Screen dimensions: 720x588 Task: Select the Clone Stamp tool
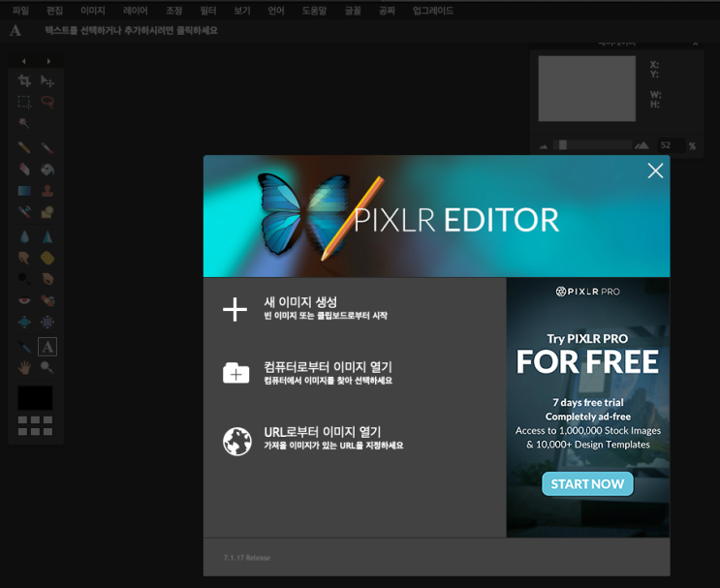coord(47,191)
